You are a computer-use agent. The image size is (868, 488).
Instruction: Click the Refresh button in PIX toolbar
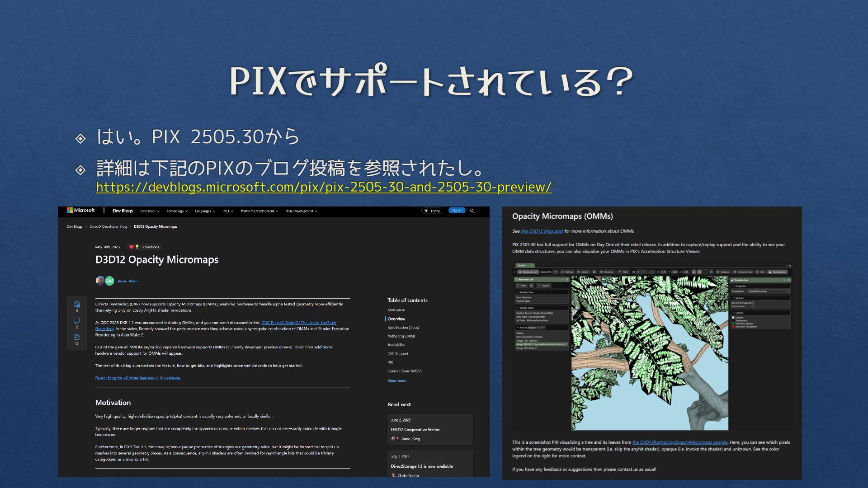[x=567, y=272]
